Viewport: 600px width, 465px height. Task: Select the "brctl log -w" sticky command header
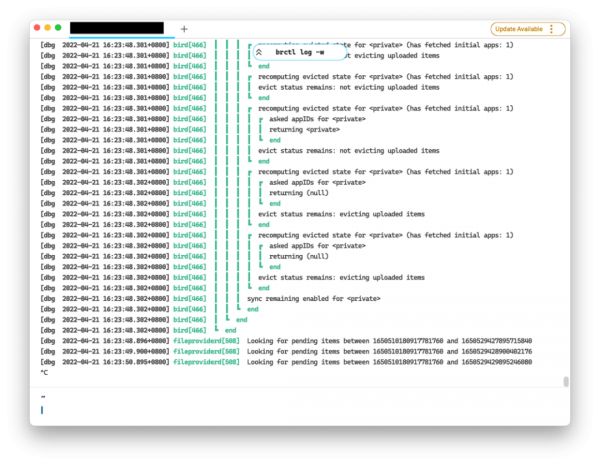point(300,53)
